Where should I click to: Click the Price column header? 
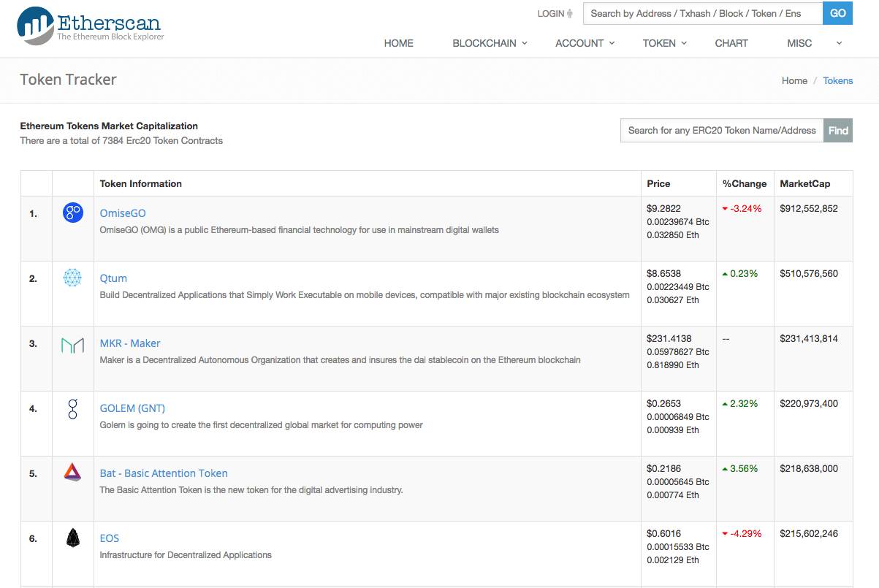[x=658, y=183]
